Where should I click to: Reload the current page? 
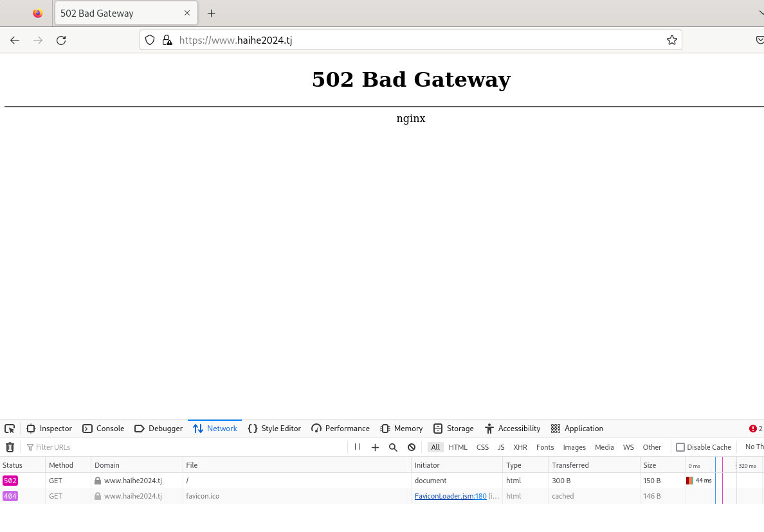[61, 40]
